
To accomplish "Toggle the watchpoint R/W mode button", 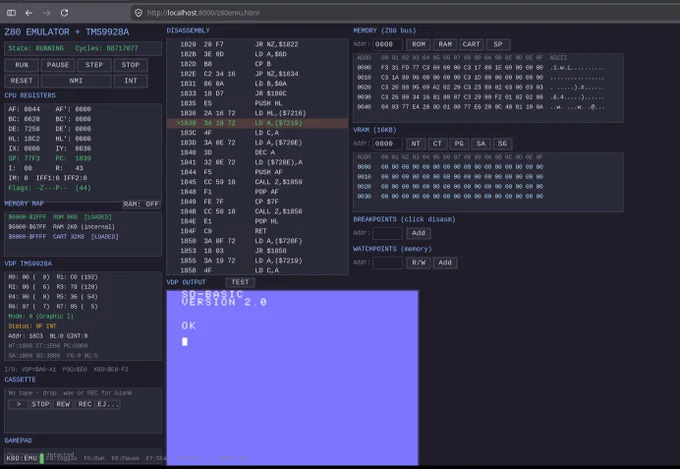I will coord(418,262).
